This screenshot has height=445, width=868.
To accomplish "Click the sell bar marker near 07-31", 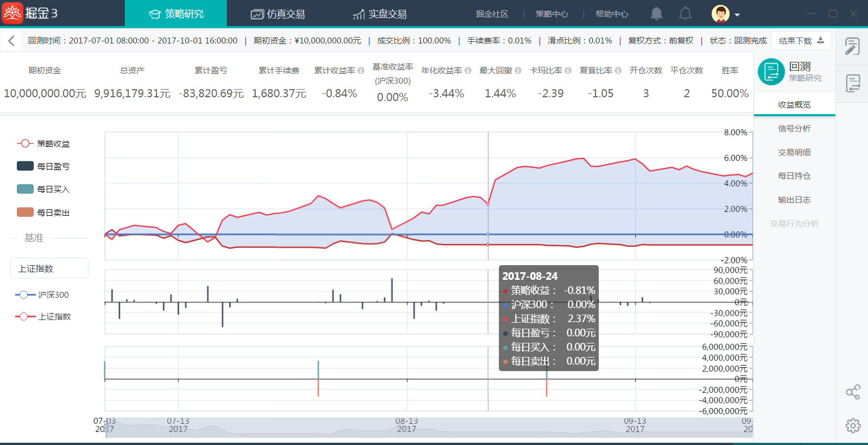I will tap(318, 387).
